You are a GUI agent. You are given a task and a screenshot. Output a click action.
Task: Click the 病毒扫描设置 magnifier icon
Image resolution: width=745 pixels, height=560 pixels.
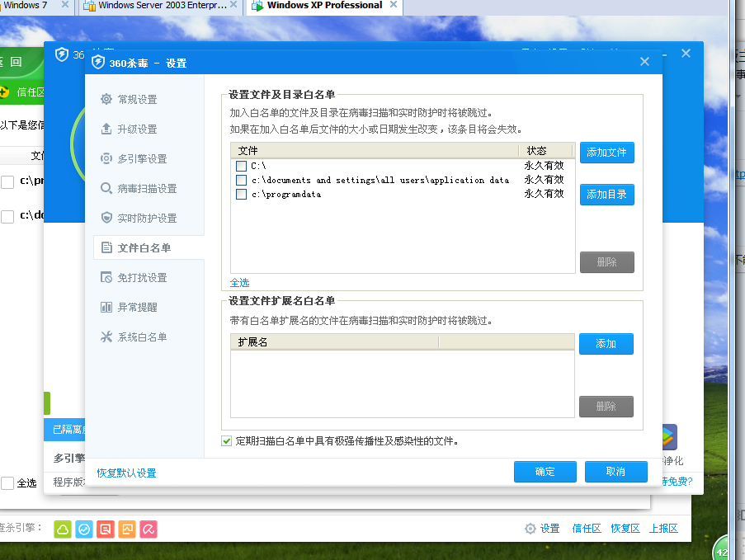106,188
